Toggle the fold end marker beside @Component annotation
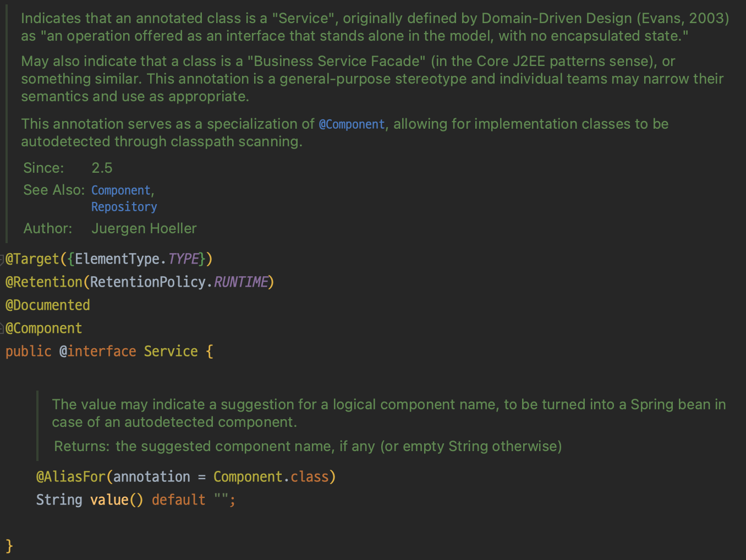Image resolution: width=746 pixels, height=560 pixels. tap(2, 328)
